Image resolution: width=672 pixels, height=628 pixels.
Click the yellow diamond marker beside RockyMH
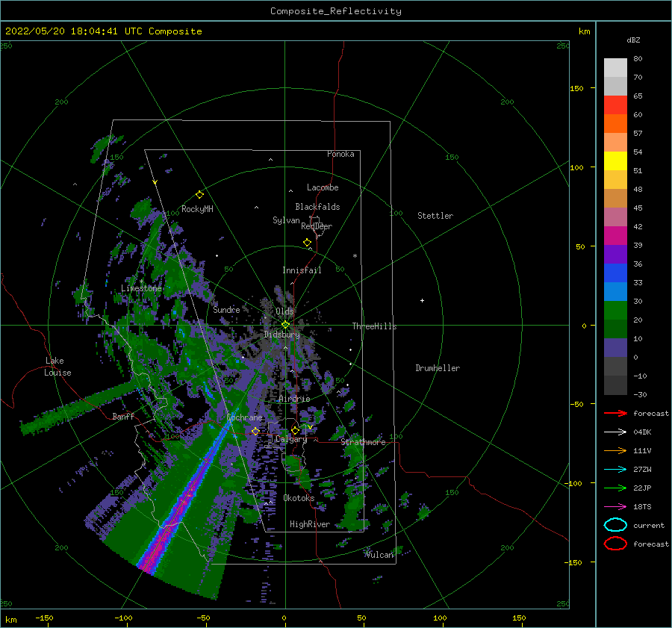(199, 195)
